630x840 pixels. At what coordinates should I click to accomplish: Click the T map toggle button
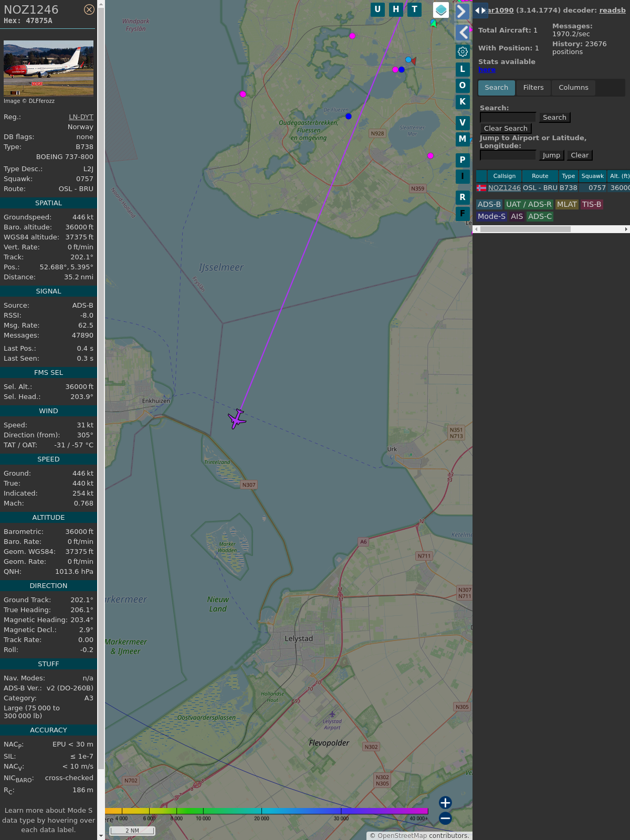pos(415,9)
